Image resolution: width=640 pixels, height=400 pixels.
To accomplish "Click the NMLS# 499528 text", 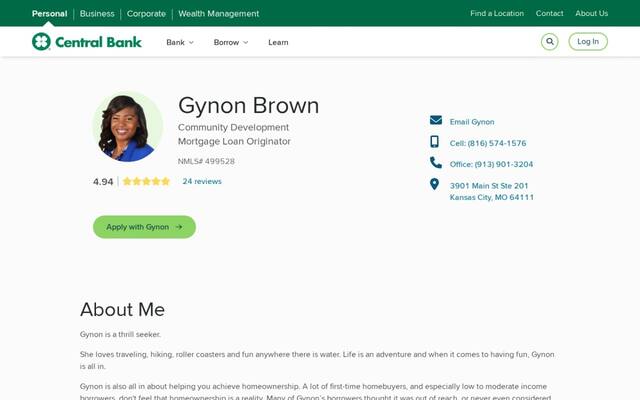I will click(206, 161).
